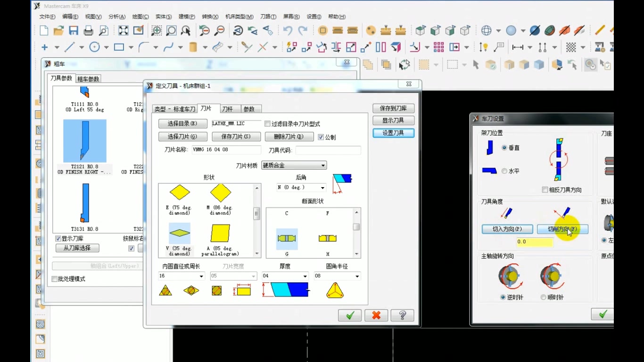Print using the printer toolbar icon
The height and width of the screenshot is (362, 644).
(x=88, y=31)
